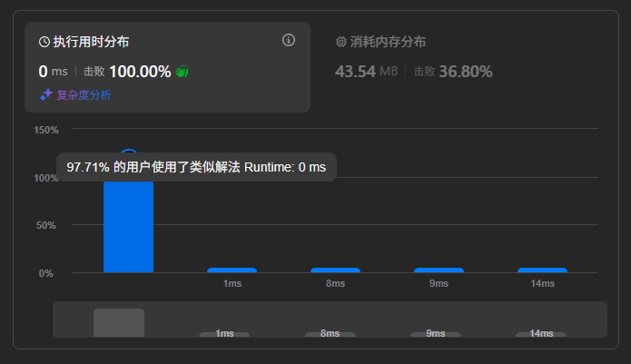Click the info icon in runtime card
Image resolution: width=631 pixels, height=364 pixels.
click(289, 40)
